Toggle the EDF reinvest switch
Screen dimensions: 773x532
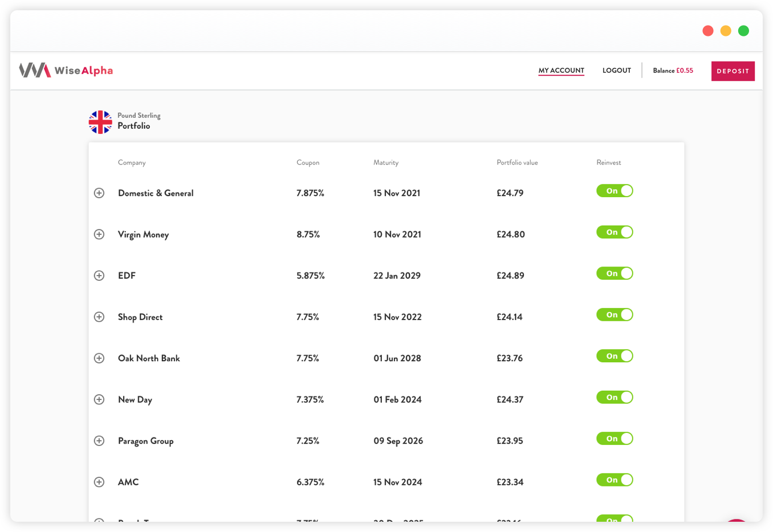[x=615, y=273]
